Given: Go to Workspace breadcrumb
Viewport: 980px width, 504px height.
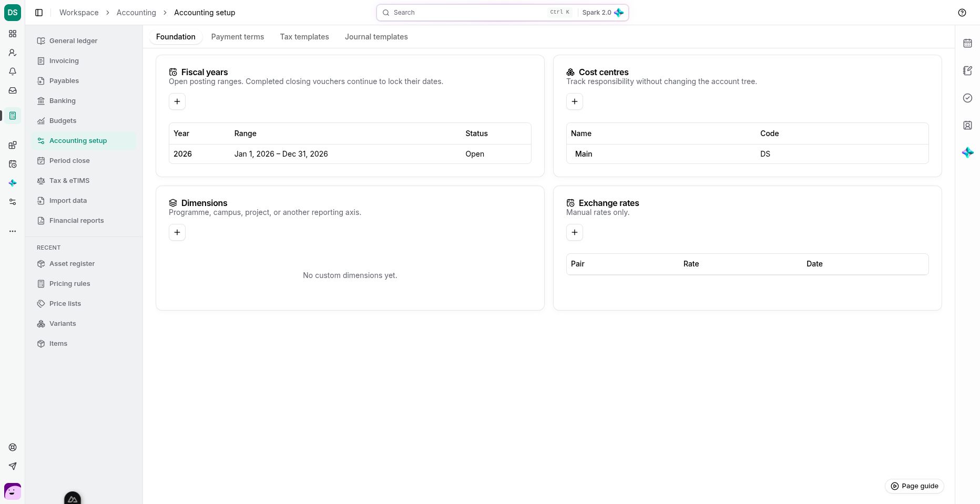Looking at the screenshot, I should coord(79,13).
